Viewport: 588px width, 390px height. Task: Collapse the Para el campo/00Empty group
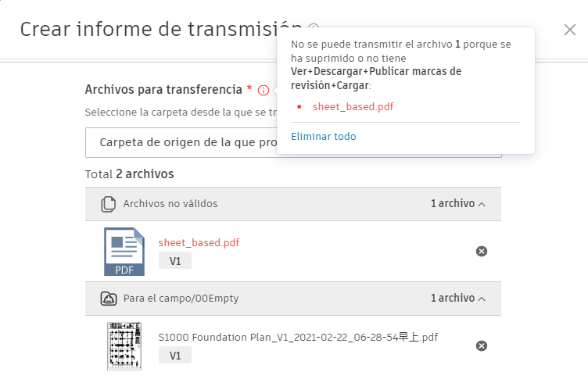482,299
